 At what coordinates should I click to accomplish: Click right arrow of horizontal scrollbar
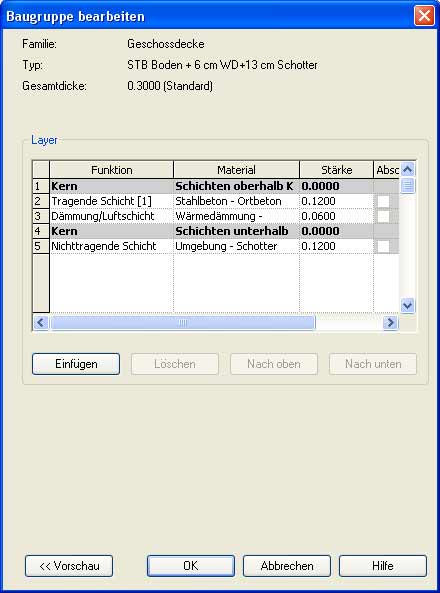coord(390,323)
